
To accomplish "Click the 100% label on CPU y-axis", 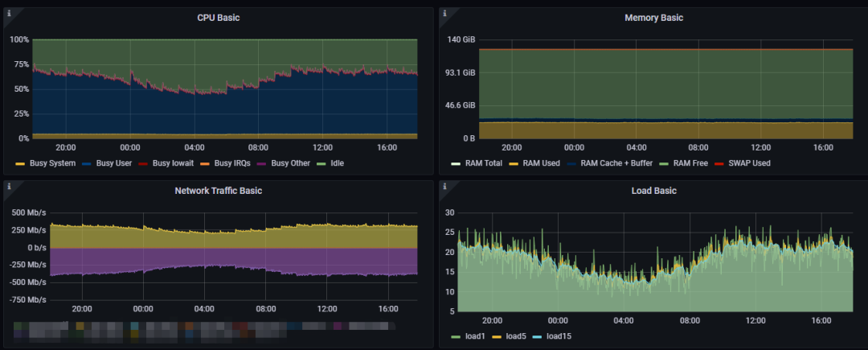I will tap(20, 40).
